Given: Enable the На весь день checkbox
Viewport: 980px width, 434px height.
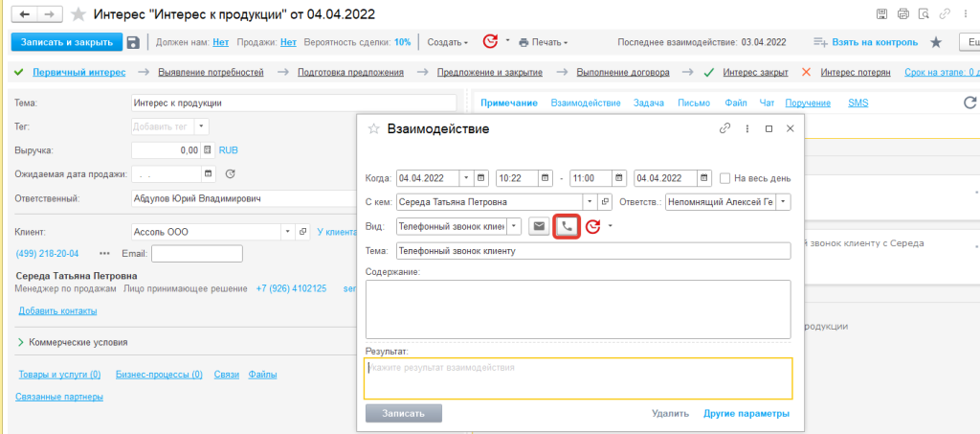Looking at the screenshot, I should tap(725, 178).
